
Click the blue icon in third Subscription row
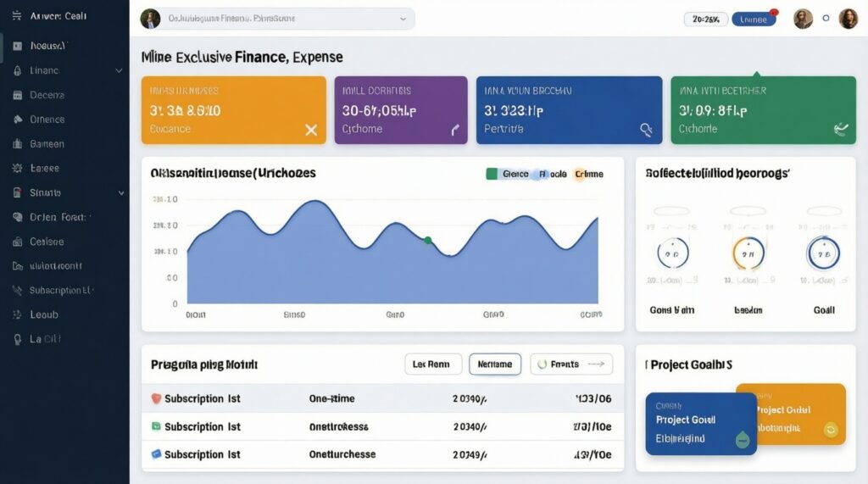[155, 454]
